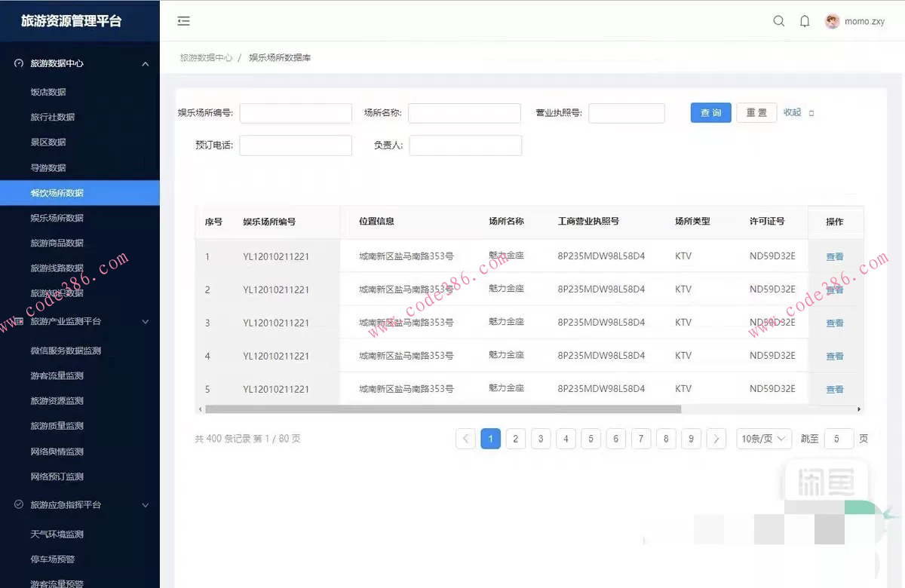Select 娱乐场所数据 in the sidebar
Screen dimensions: 905x588
pos(58,218)
